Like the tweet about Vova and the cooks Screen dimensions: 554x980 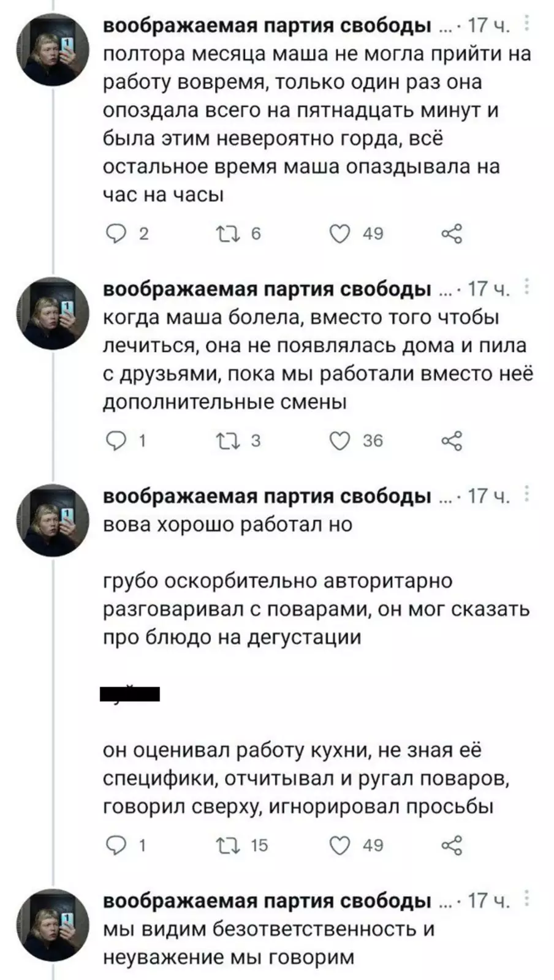click(340, 845)
